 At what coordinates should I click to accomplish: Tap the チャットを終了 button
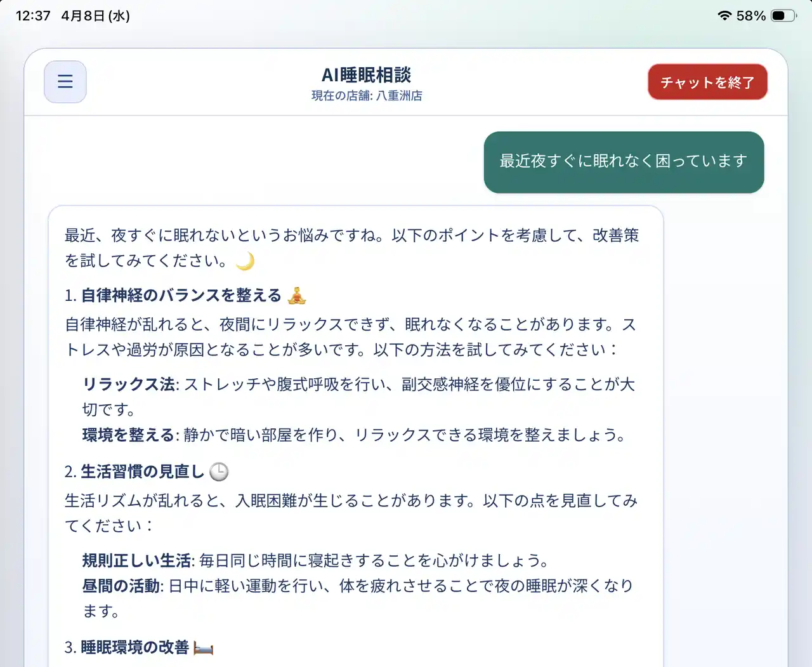point(707,83)
